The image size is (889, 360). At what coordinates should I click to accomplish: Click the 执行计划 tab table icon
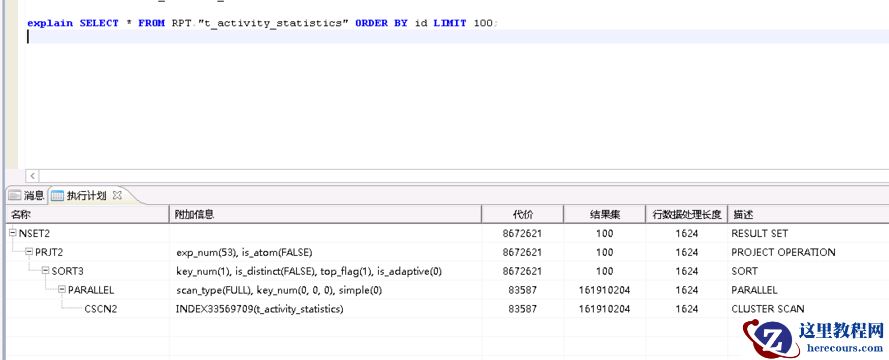pos(57,196)
